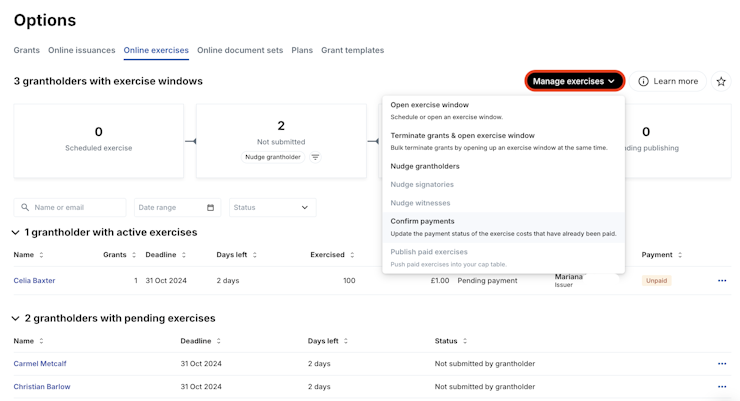
Task: Click the filter icon beside Nudge grantholder
Action: (315, 157)
